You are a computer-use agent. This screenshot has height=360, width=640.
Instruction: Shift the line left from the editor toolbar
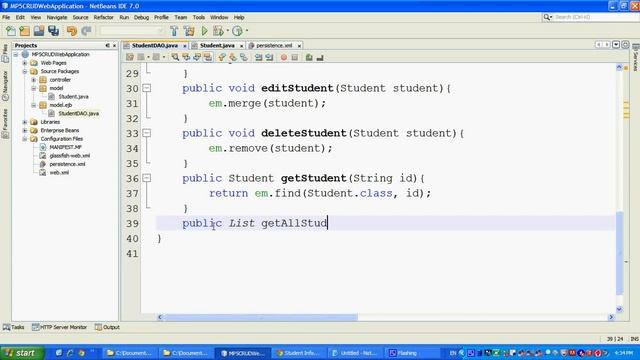(258, 58)
